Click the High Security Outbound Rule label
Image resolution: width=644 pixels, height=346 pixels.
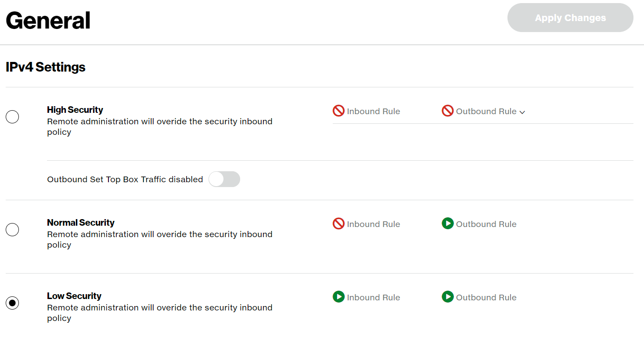pyautogui.click(x=486, y=112)
